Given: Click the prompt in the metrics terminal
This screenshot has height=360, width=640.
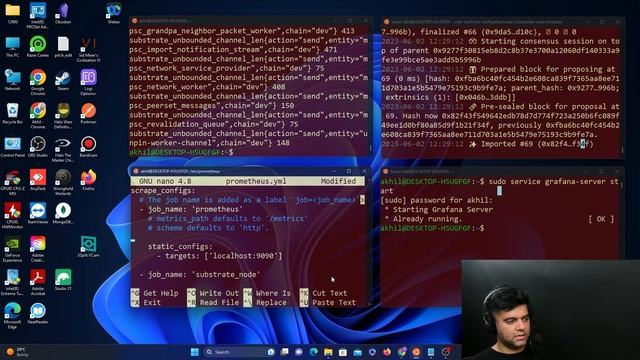Looking at the screenshot, I should [x=181, y=152].
